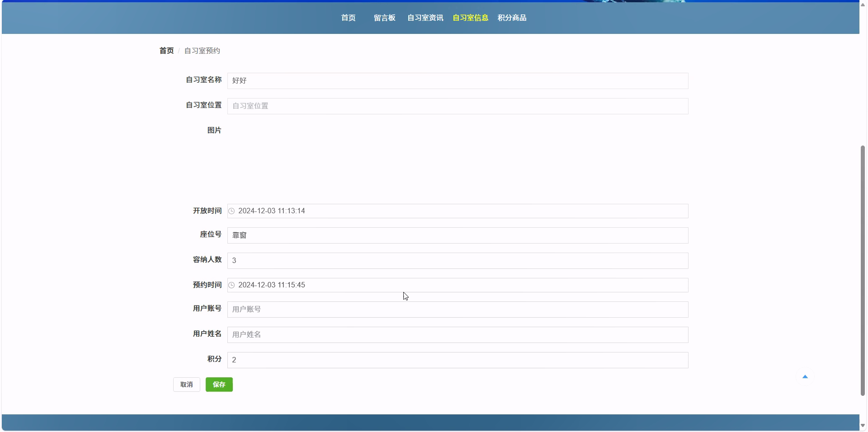Open the 首页 navigation menu item

[x=348, y=18]
